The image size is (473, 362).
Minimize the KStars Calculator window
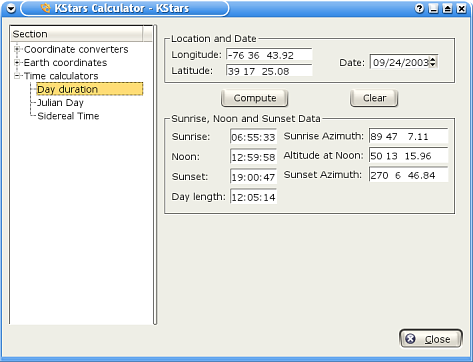[x=433, y=8]
